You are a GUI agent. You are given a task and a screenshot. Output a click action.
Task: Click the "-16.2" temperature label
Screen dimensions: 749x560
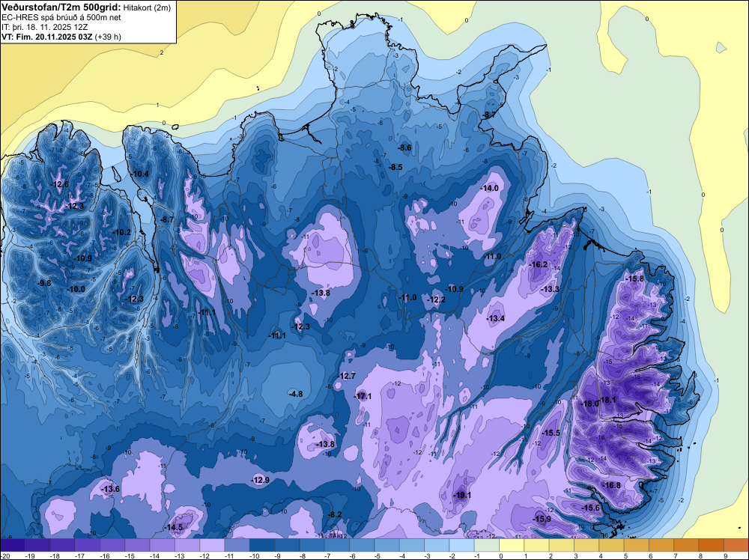pos(539,264)
